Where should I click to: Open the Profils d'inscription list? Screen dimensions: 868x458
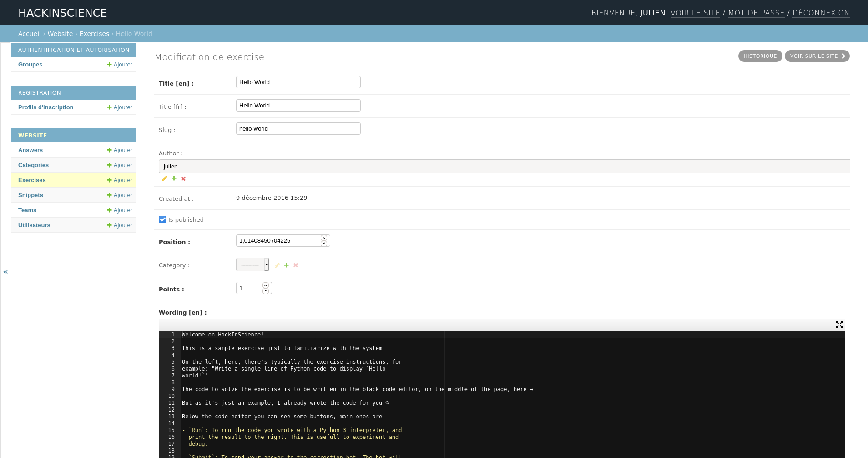point(45,107)
